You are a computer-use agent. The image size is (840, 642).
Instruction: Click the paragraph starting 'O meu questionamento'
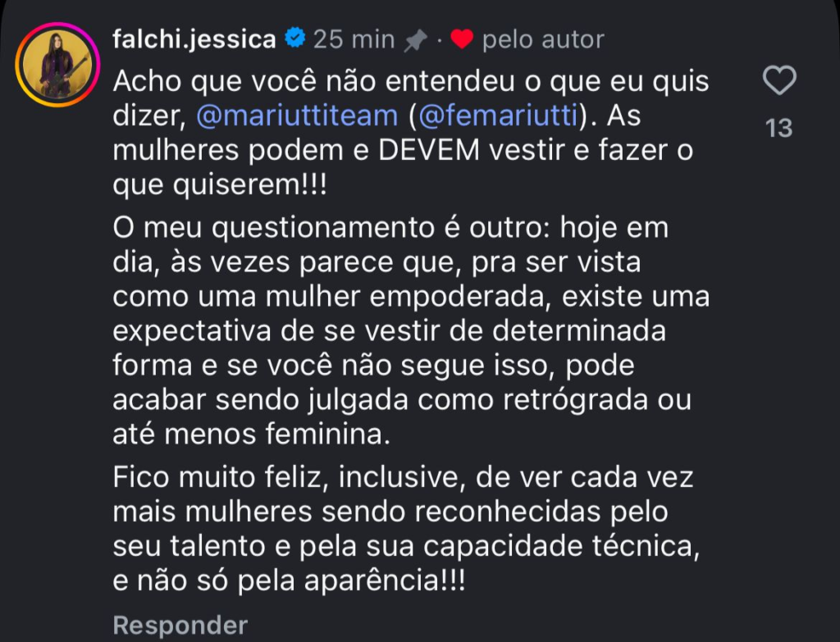pos(410,331)
